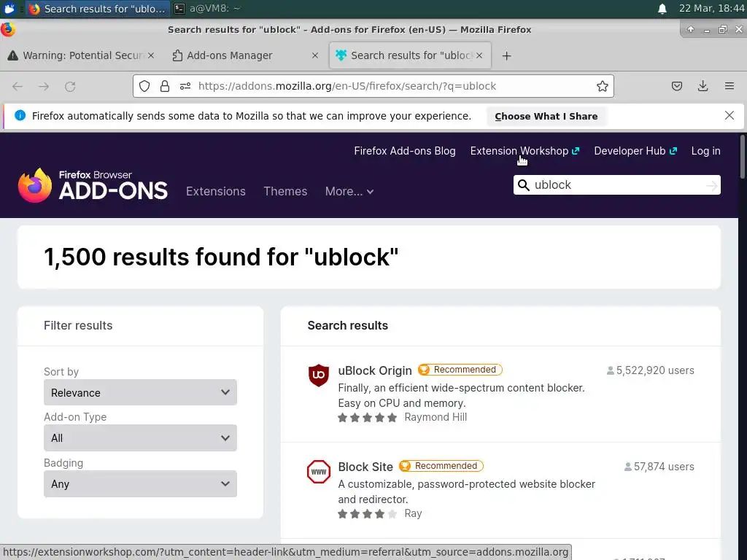This screenshot has height=560, width=747.
Task: Click the Firefox Add-ons logo
Action: pos(93,185)
